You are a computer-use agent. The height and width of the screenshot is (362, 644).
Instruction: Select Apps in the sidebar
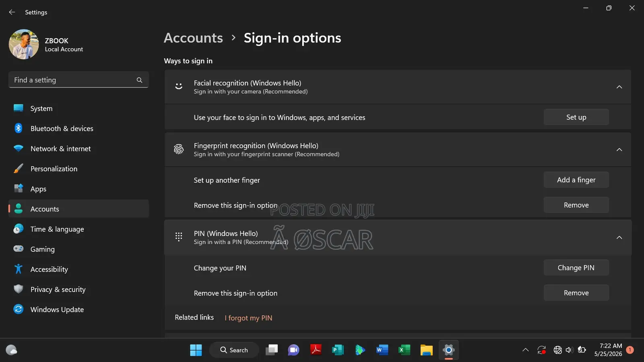point(79,189)
